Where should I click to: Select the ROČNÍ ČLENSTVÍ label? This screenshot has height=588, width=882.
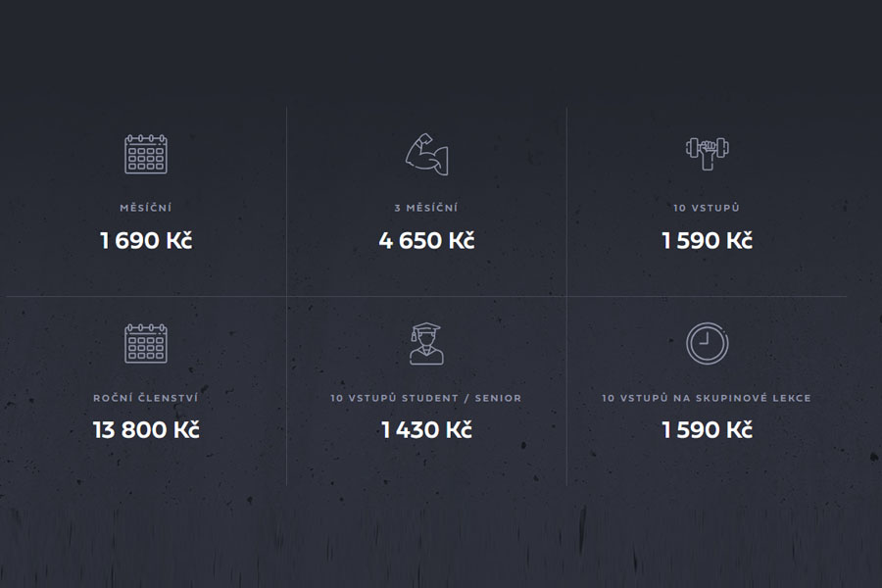[x=146, y=398]
